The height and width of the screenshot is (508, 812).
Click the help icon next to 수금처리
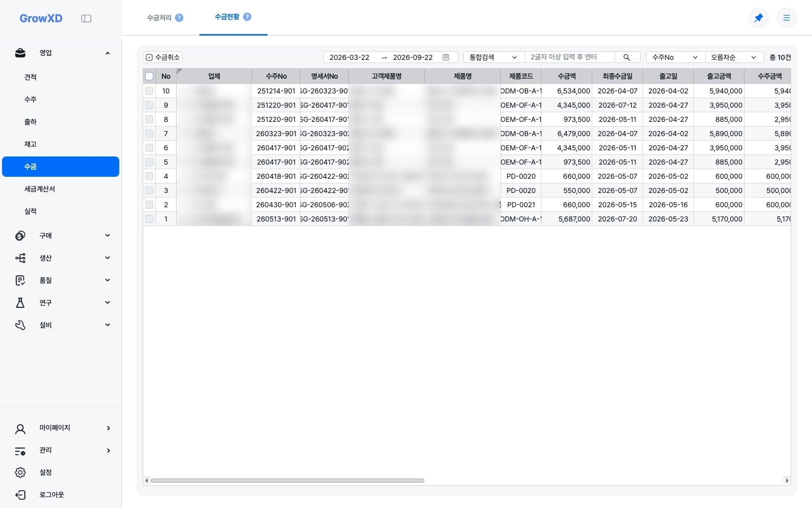tap(179, 18)
